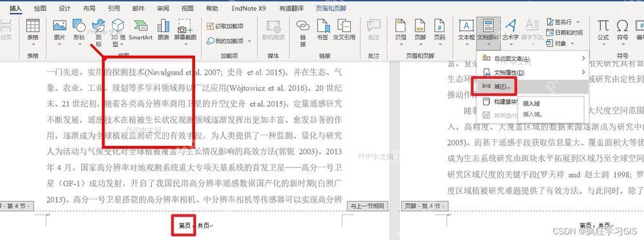Open the 有道翻译 tab
Image resolution: width=644 pixels, height=240 pixels.
(x=291, y=8)
